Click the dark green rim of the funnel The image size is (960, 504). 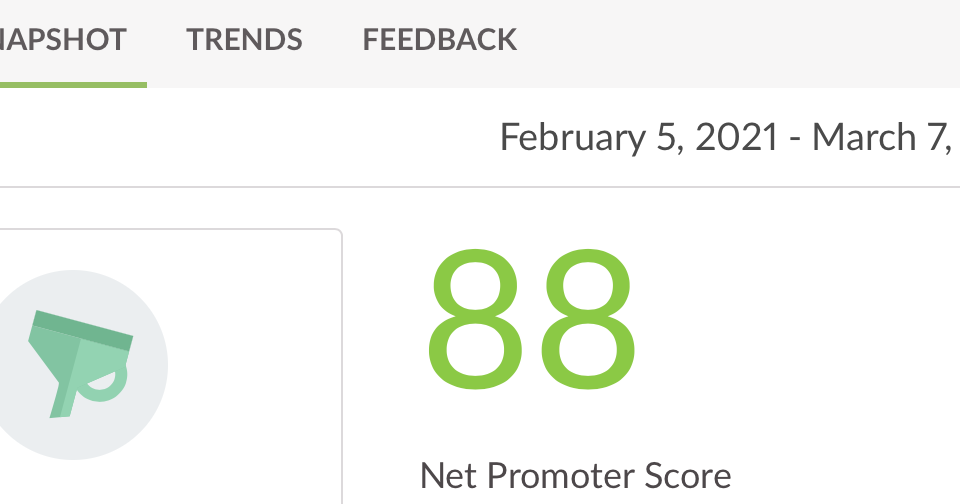(83, 331)
